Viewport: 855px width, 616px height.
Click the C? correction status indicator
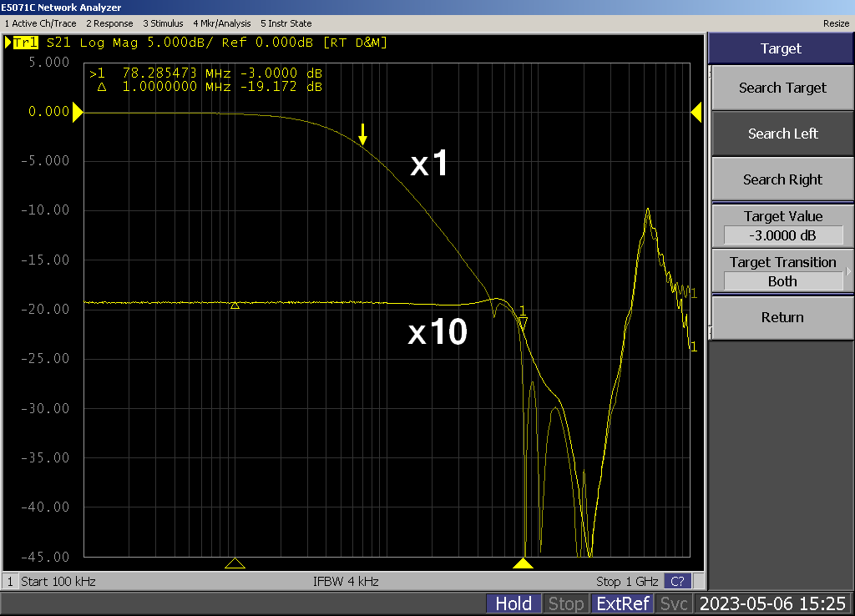pyautogui.click(x=677, y=582)
